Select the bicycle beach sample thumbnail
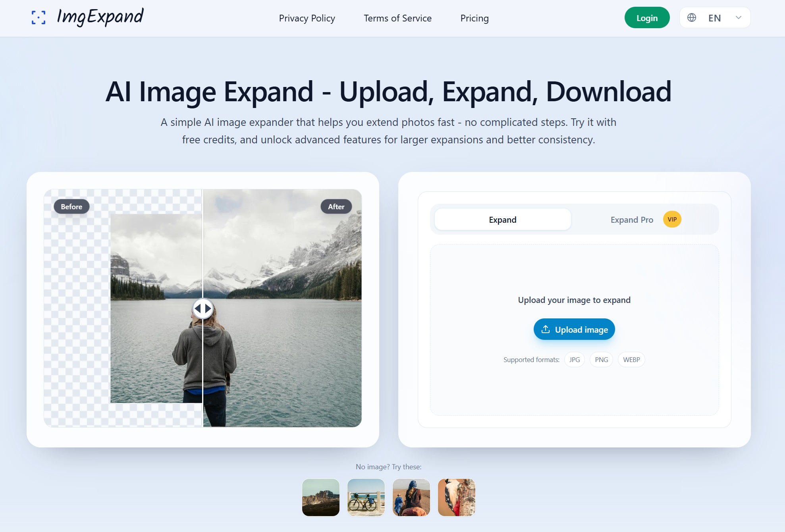The image size is (785, 532). [x=366, y=497]
